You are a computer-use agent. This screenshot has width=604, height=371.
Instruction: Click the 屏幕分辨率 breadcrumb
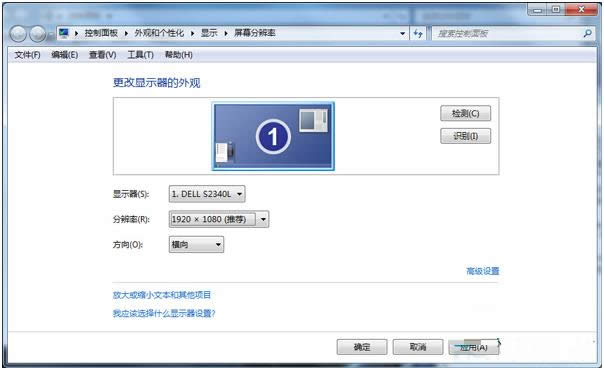pyautogui.click(x=255, y=33)
